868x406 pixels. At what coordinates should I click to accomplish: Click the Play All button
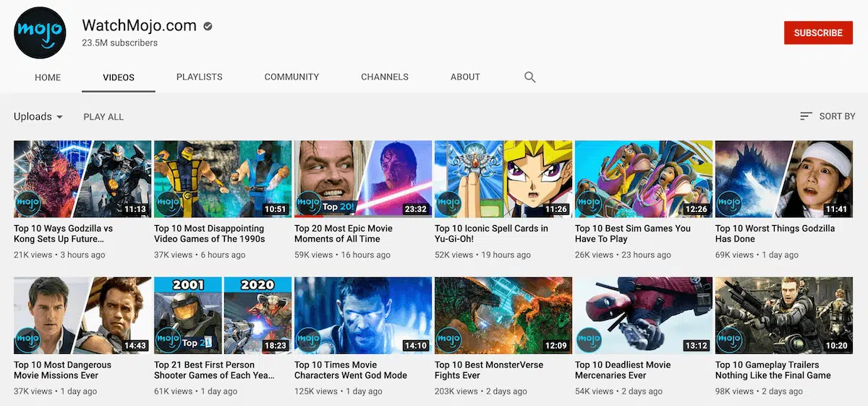103,117
